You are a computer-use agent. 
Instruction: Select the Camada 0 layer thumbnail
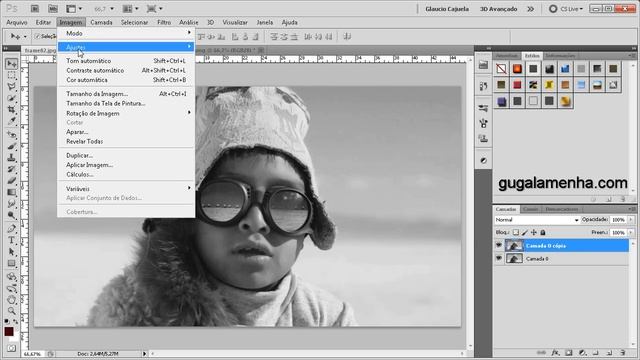[x=514, y=258]
